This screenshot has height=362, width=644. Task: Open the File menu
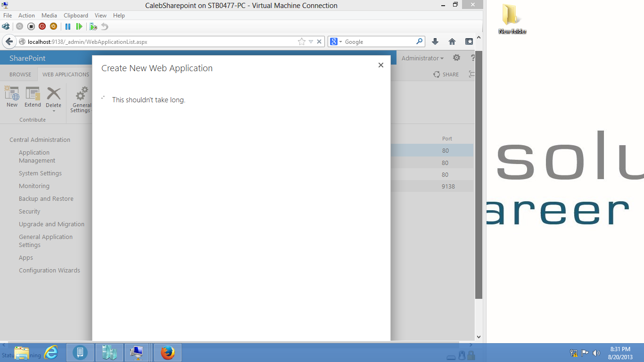pos(8,16)
